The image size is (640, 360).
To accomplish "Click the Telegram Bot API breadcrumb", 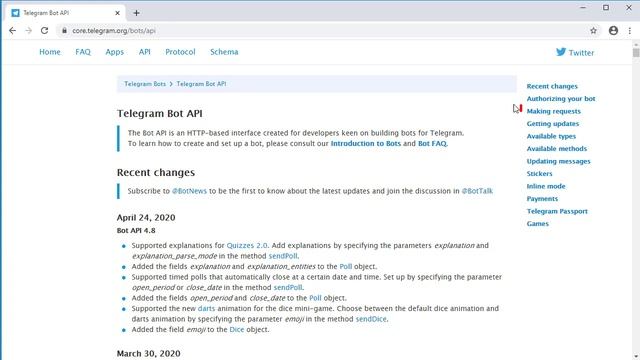I will pyautogui.click(x=201, y=84).
